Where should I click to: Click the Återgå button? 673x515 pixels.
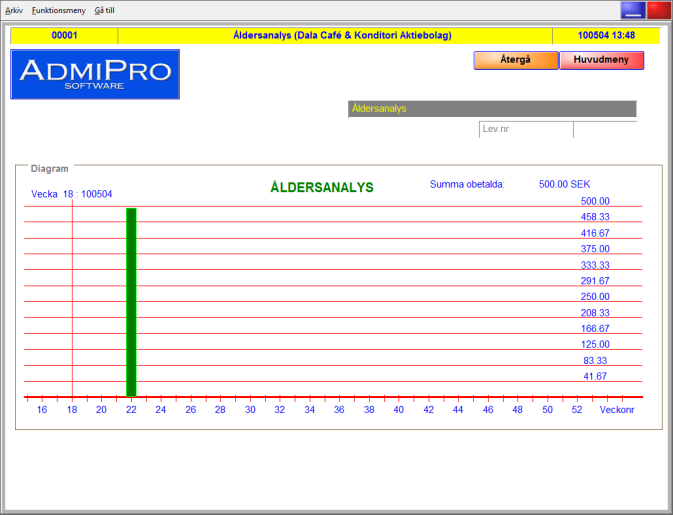click(515, 60)
